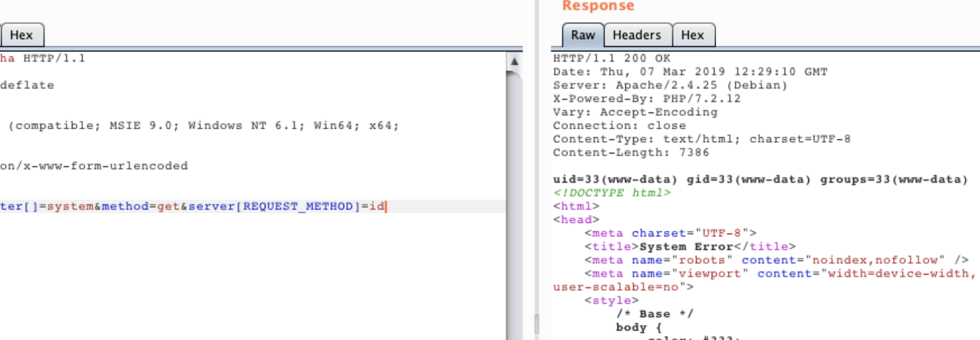Viewport: 980px width, 340px height.
Task: Click the 'Response' panel heading
Action: coord(598,6)
